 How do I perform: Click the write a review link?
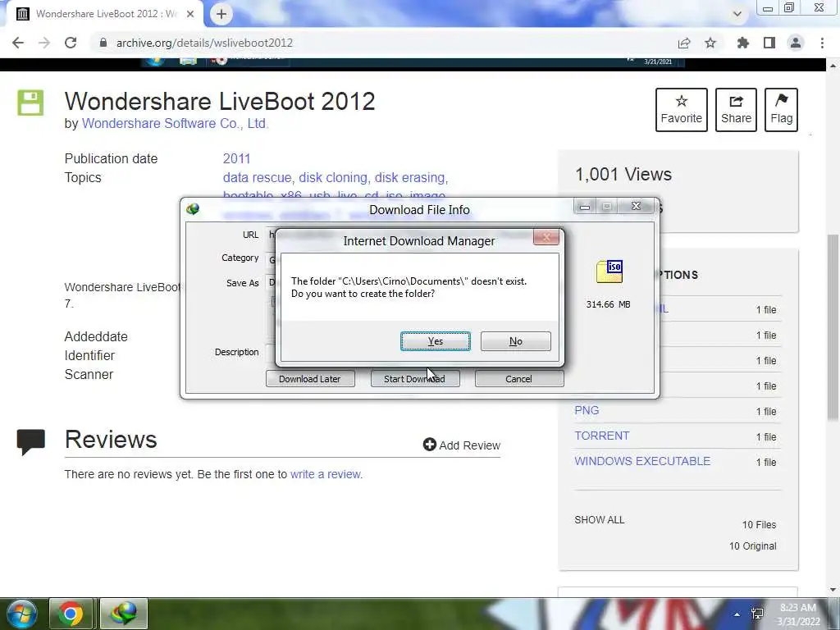click(326, 474)
